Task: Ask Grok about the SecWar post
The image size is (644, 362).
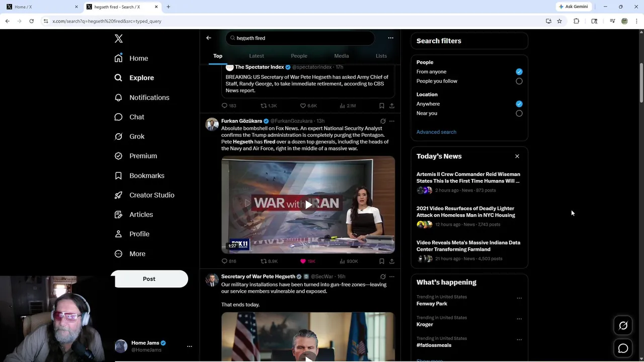Action: 383,277
